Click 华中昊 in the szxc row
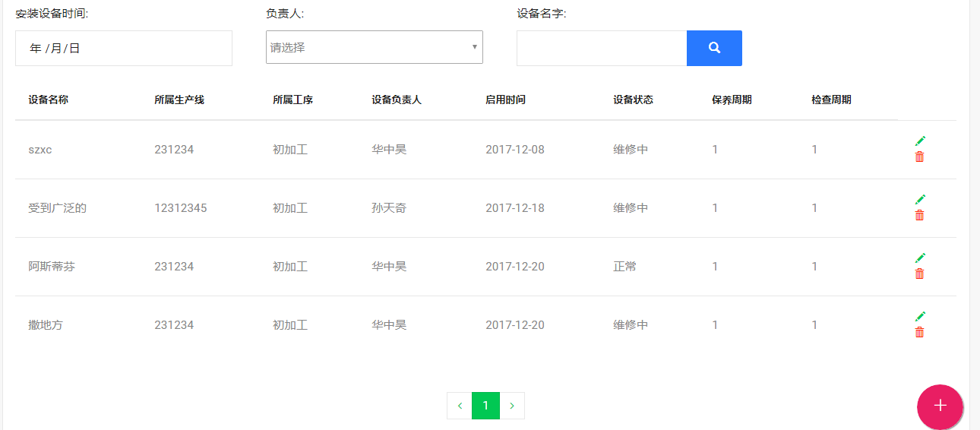The width and height of the screenshot is (980, 430). click(389, 150)
